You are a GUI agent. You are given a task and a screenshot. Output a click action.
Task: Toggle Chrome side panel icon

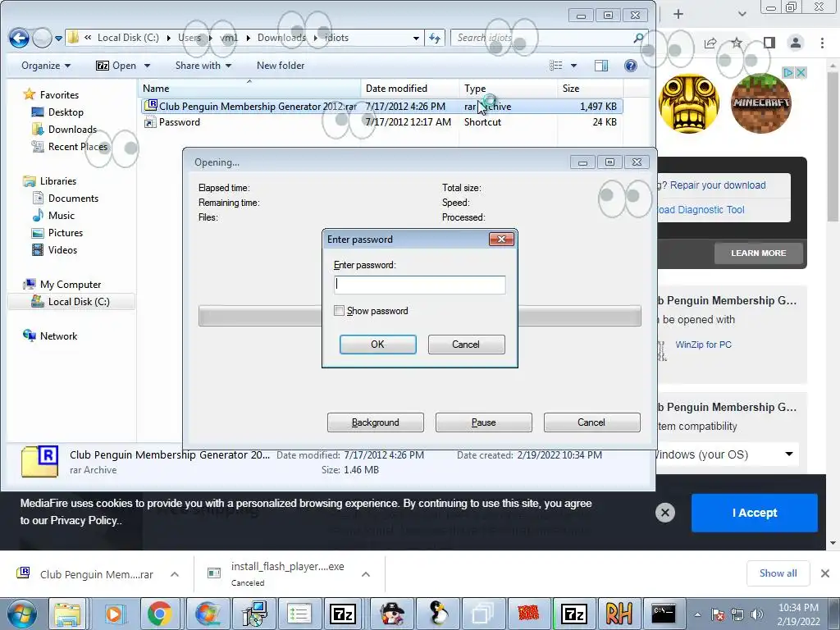point(769,43)
